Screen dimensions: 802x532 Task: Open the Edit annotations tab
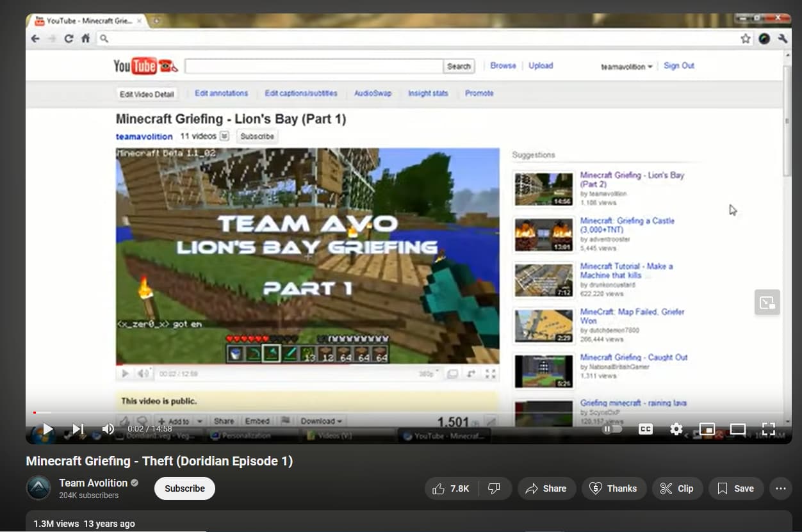221,93
